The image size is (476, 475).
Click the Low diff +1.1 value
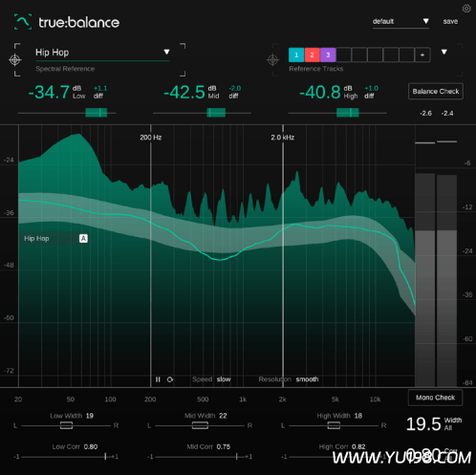coord(100,88)
